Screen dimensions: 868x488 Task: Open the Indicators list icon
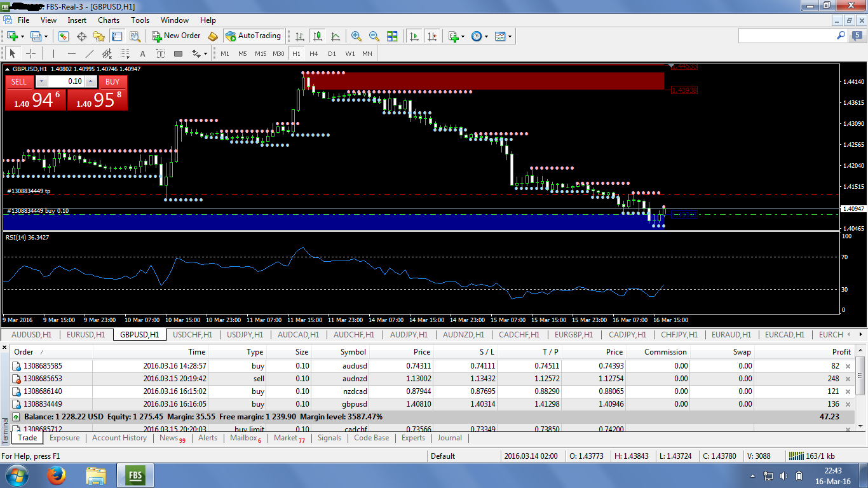click(454, 36)
